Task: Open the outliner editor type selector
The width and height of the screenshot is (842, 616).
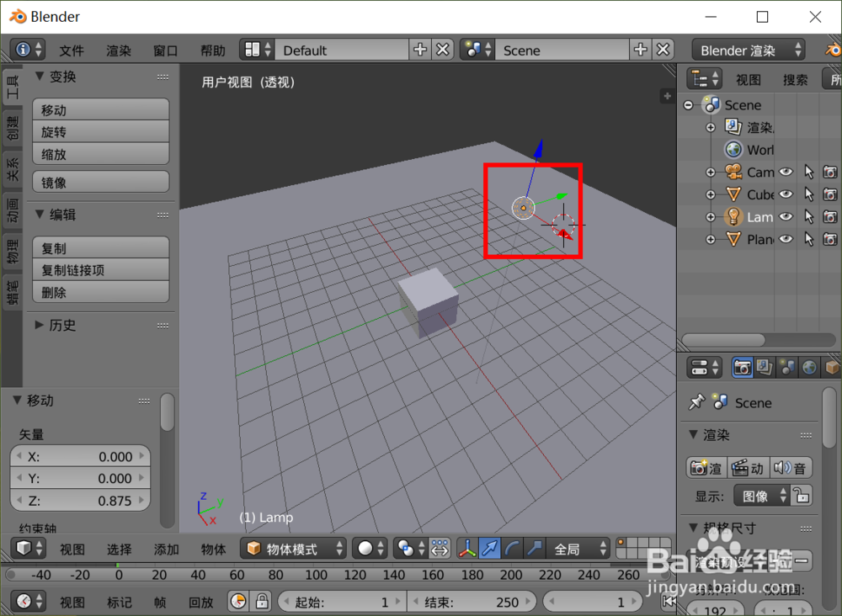Action: point(705,79)
